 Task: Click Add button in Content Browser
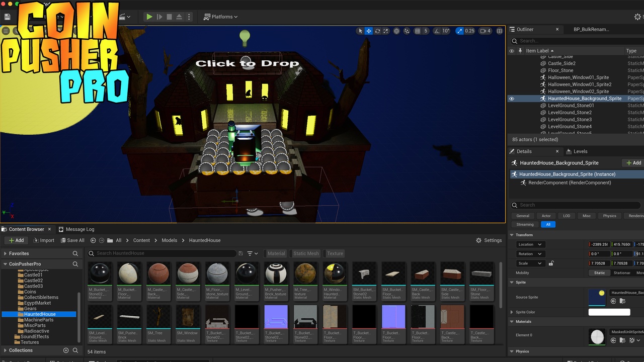point(16,240)
